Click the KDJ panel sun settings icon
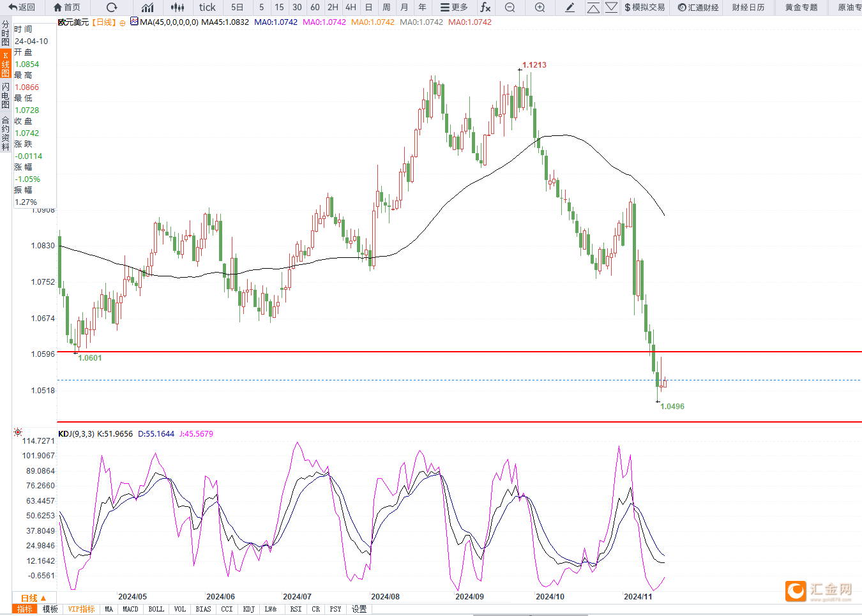This screenshot has height=616, width=862. [18, 432]
